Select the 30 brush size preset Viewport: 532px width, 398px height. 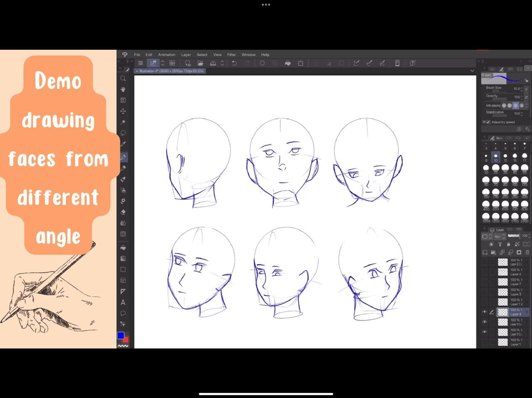tap(505, 168)
